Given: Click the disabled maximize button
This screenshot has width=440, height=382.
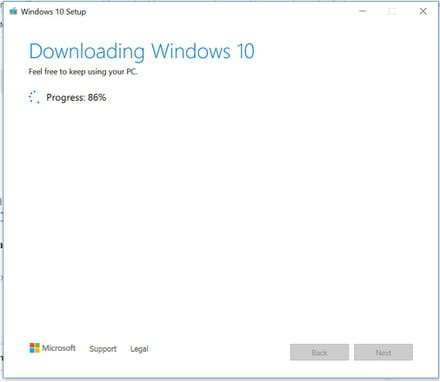Looking at the screenshot, I should [x=392, y=11].
